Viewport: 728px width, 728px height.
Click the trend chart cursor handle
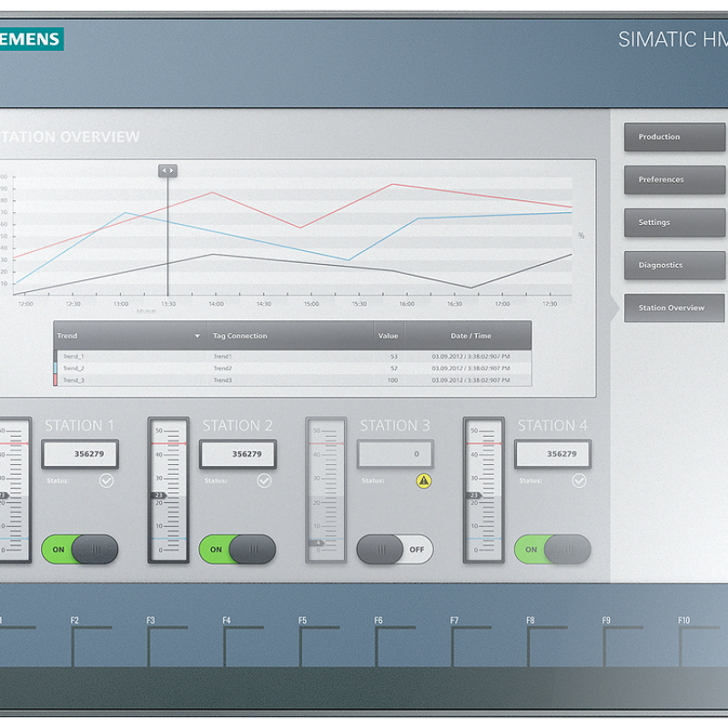pos(167,171)
